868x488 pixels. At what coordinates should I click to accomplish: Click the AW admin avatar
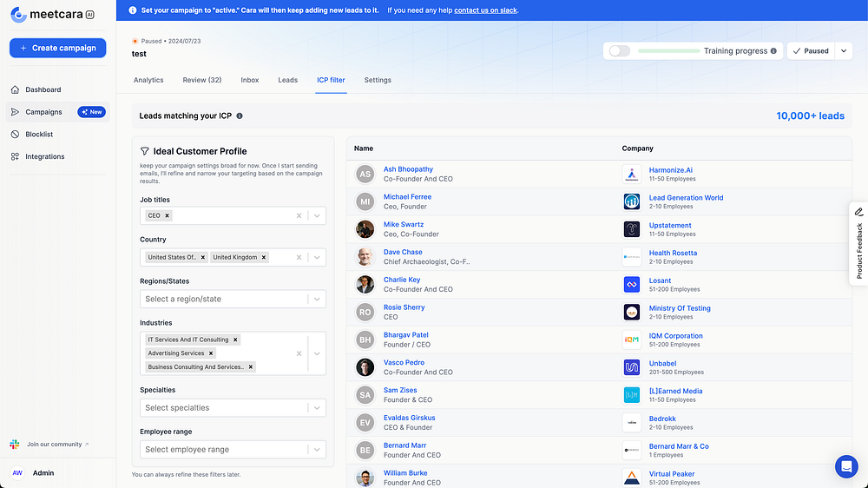pos(17,473)
